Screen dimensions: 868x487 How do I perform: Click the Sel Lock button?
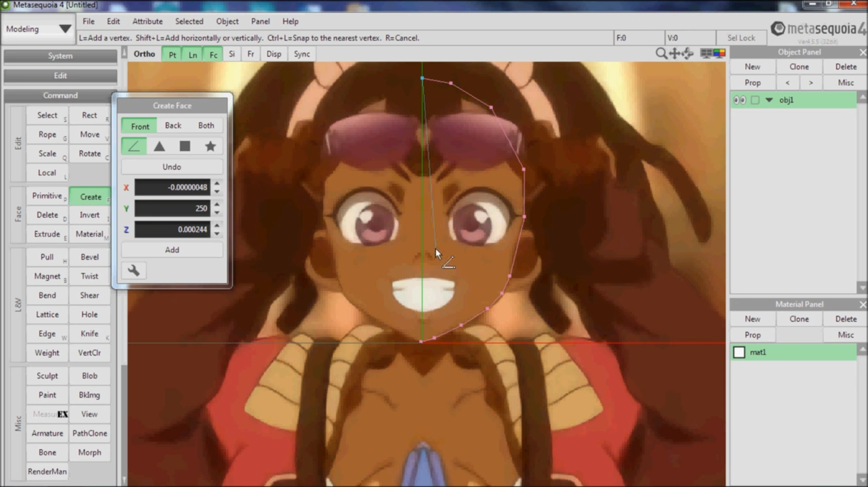coord(741,38)
